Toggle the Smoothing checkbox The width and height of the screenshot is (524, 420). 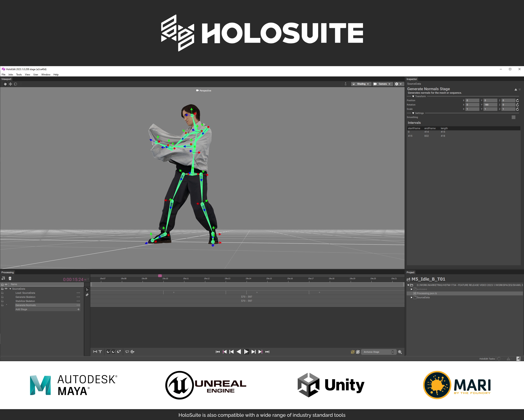[x=514, y=117]
